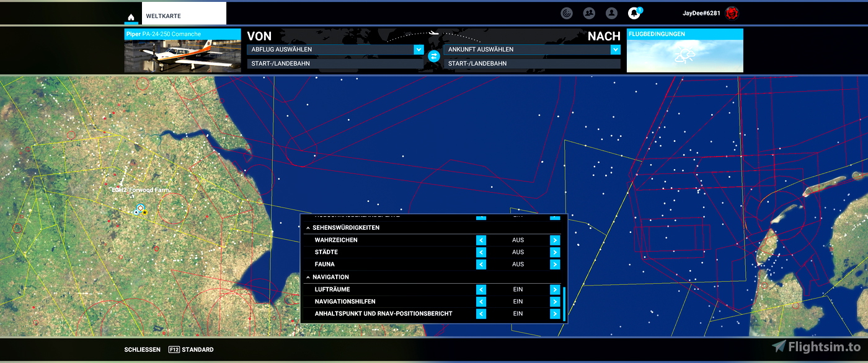Click the left arrow for WAHRZEICHEN
This screenshot has width=868, height=363.
(x=481, y=240)
